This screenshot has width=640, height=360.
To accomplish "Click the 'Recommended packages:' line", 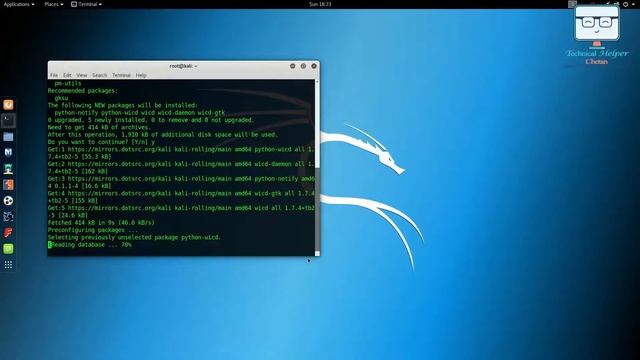I will [x=82, y=91].
